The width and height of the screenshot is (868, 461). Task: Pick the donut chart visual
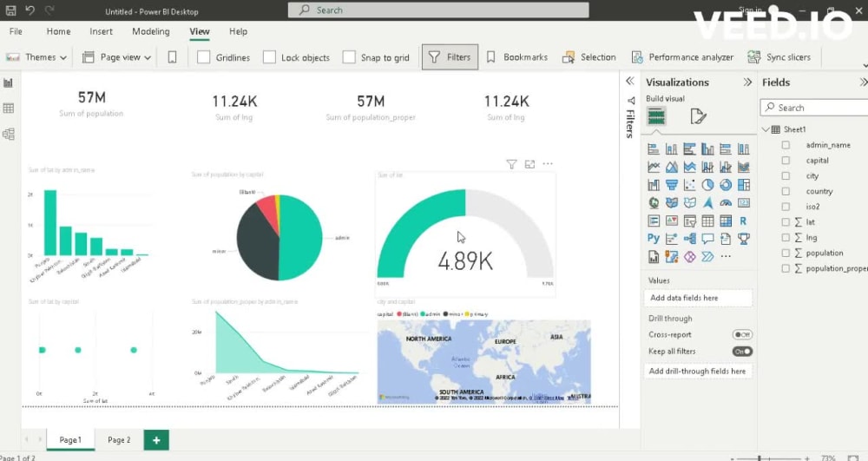[x=726, y=185]
